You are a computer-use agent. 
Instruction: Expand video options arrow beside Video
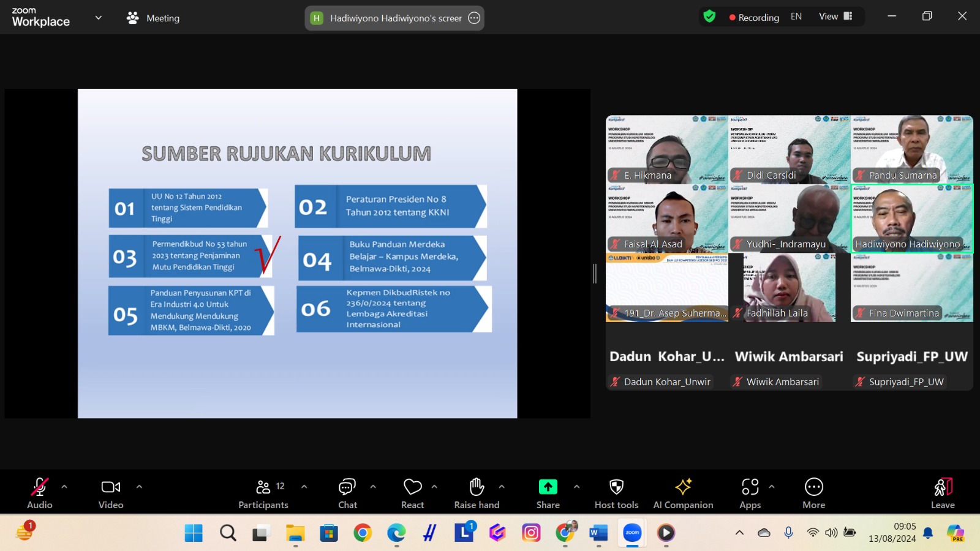pos(139,487)
